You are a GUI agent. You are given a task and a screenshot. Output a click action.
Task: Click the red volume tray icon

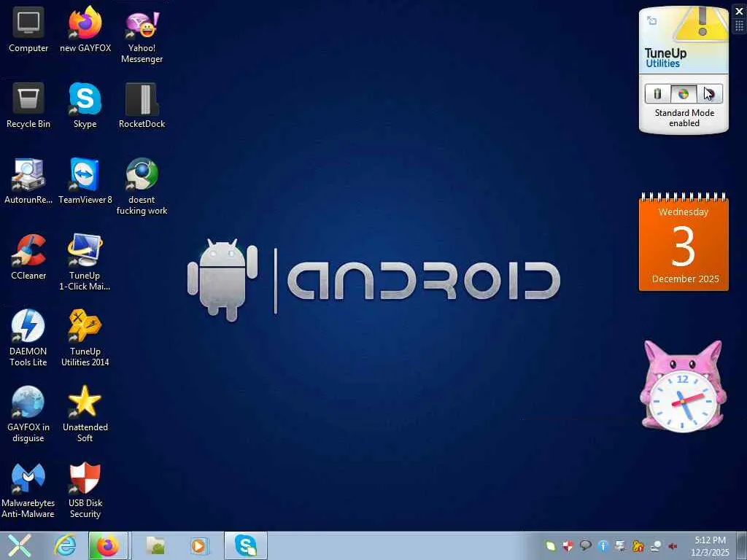tap(673, 545)
